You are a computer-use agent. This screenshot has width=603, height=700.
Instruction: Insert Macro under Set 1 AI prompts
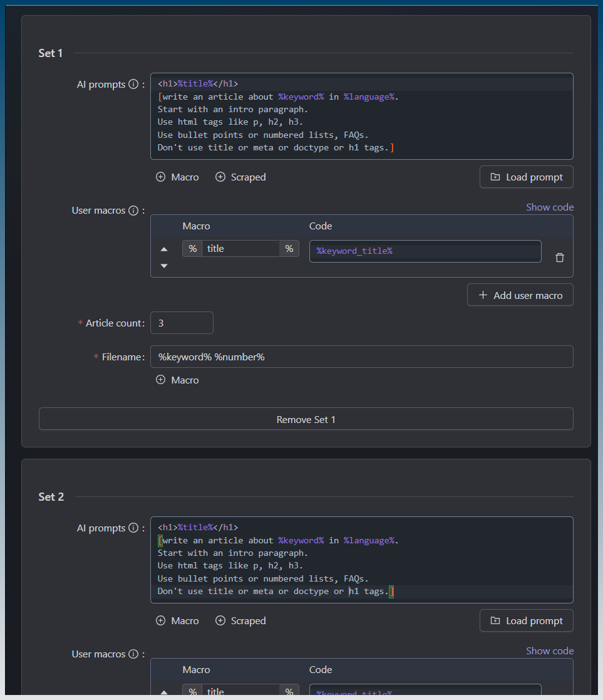[x=178, y=177]
